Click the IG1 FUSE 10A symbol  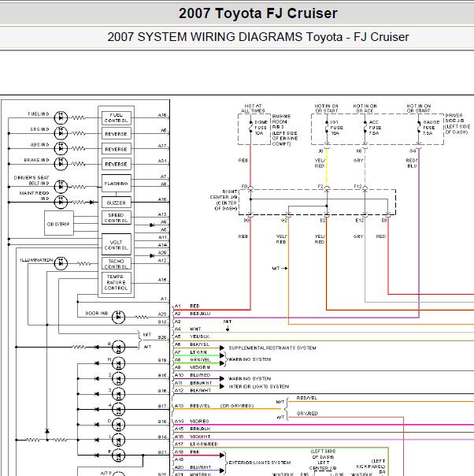(327, 128)
